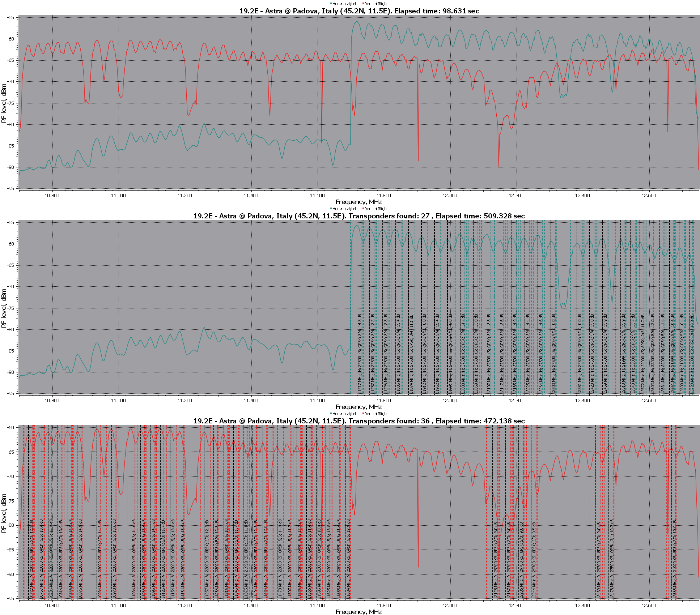Click 'RF level, dBm' axis label of middle chart
Viewport: 700px width, 615px height.
pos(4,308)
